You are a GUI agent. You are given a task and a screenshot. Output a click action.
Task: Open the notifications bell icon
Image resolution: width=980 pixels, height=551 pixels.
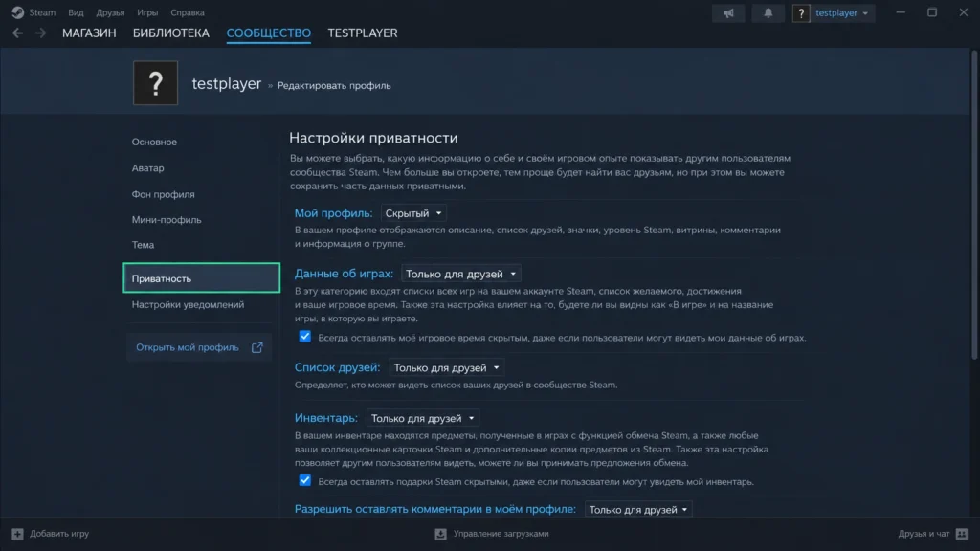[x=768, y=13]
